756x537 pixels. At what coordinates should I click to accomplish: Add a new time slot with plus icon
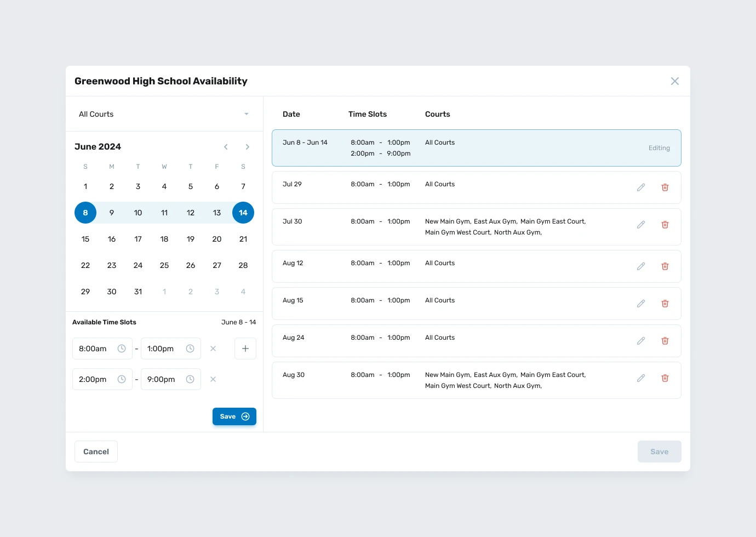[245, 349]
